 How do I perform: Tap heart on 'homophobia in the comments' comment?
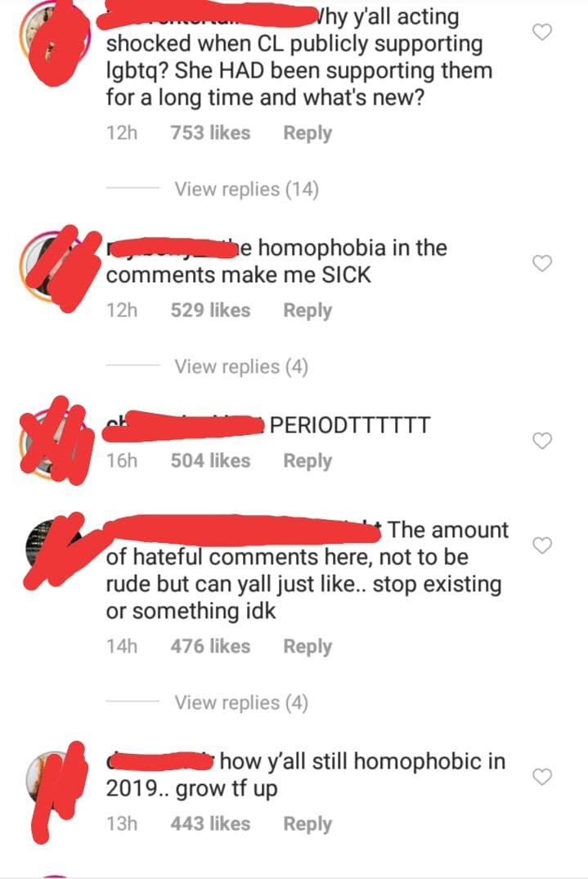click(542, 263)
